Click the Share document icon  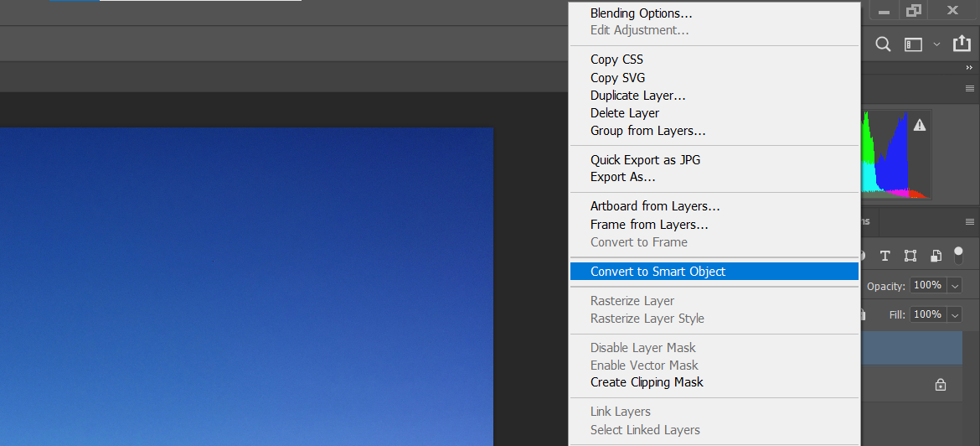pyautogui.click(x=960, y=43)
